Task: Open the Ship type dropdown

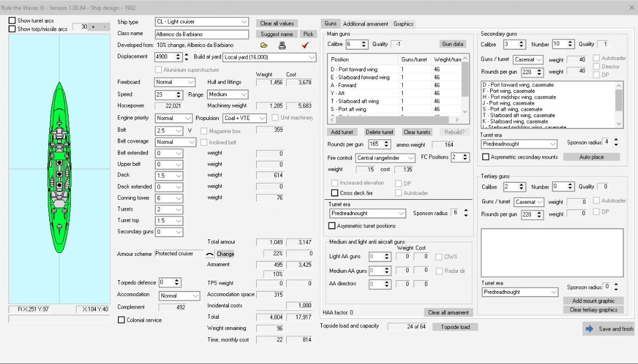Action: click(244, 22)
